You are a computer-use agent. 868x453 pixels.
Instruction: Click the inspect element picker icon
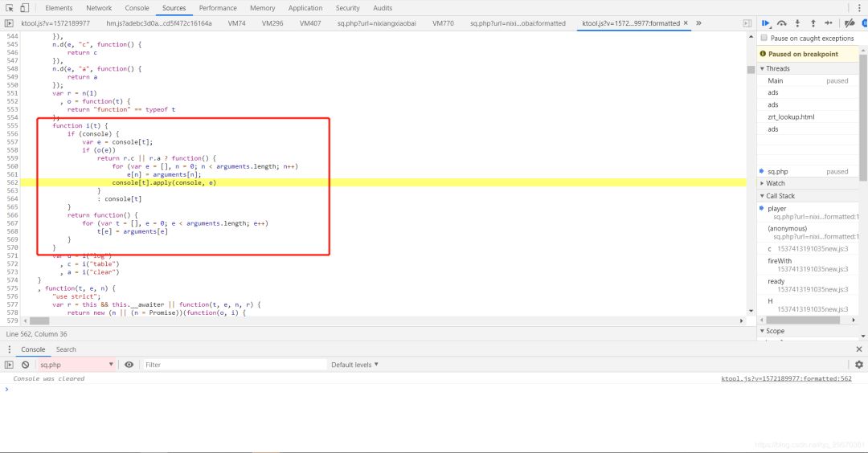point(10,8)
